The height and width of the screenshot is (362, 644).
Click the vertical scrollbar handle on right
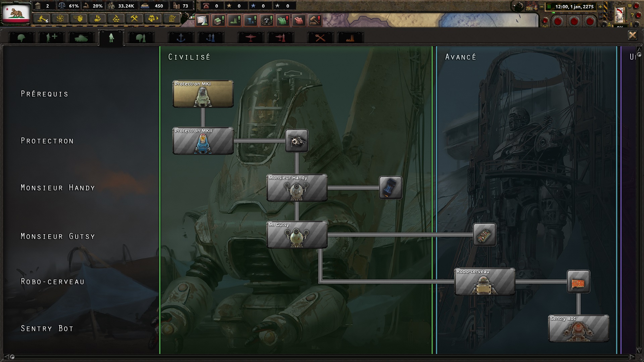coord(639,55)
